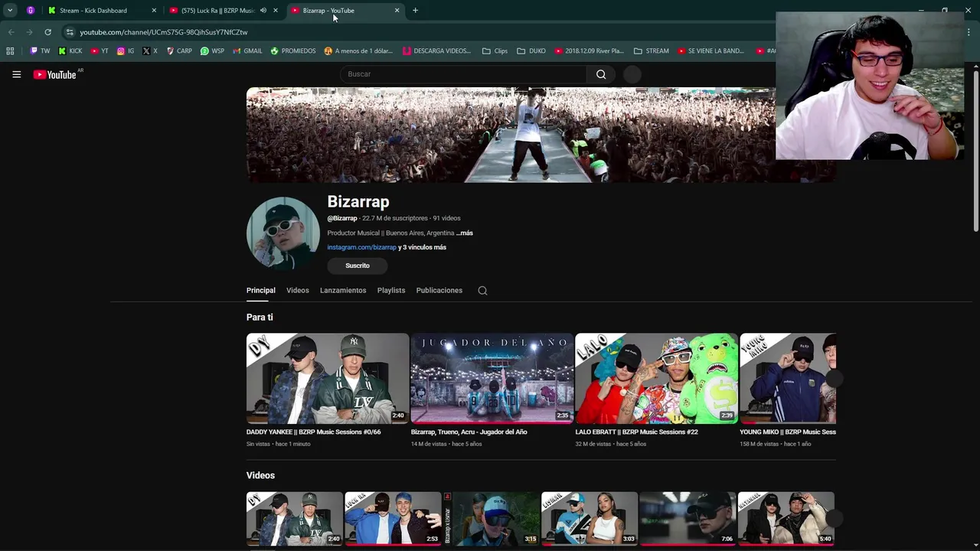980x551 pixels.
Task: Play the Jugador del Año thumbnail
Action: coord(492,378)
